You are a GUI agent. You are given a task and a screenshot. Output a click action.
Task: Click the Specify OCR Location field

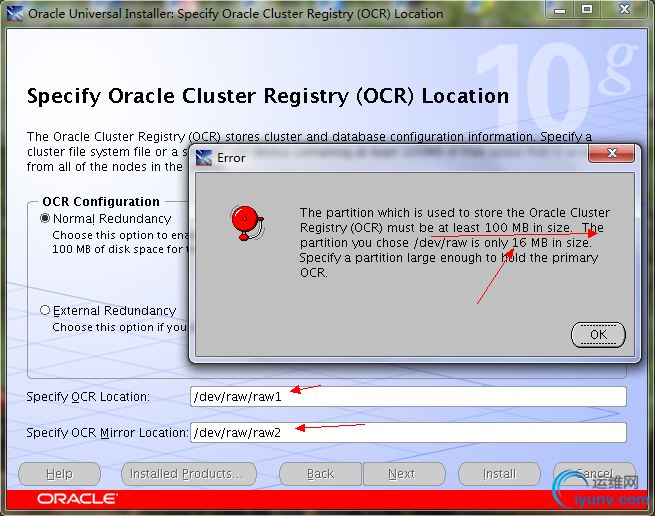coord(408,396)
